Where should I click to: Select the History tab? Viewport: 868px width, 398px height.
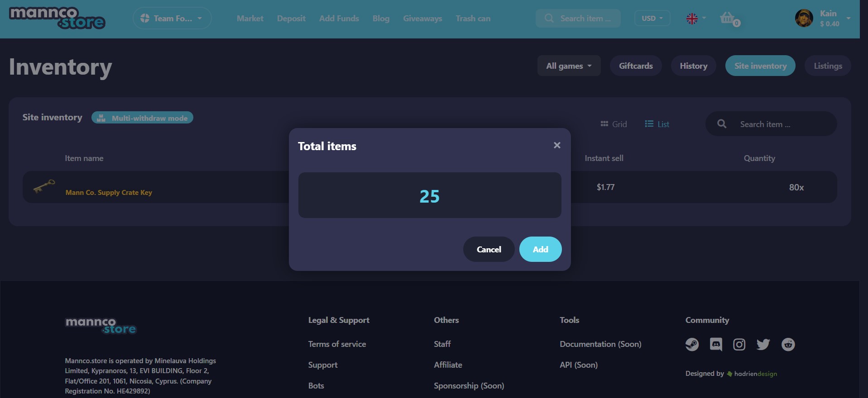point(693,66)
